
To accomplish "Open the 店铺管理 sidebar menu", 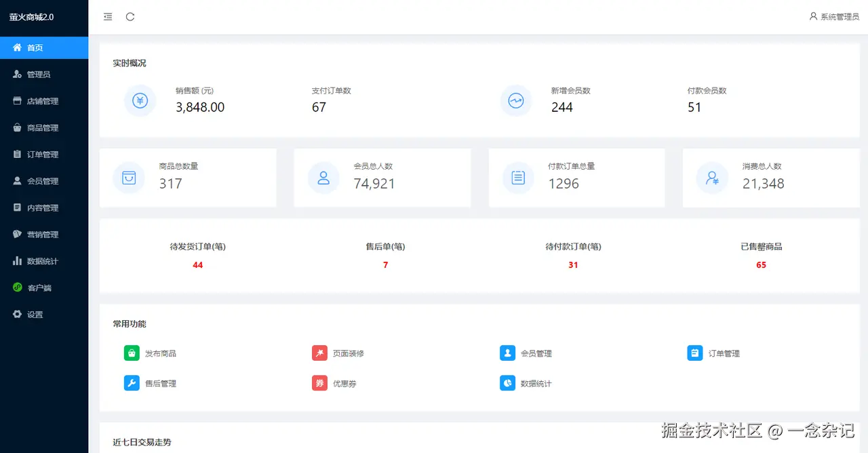I will point(44,101).
